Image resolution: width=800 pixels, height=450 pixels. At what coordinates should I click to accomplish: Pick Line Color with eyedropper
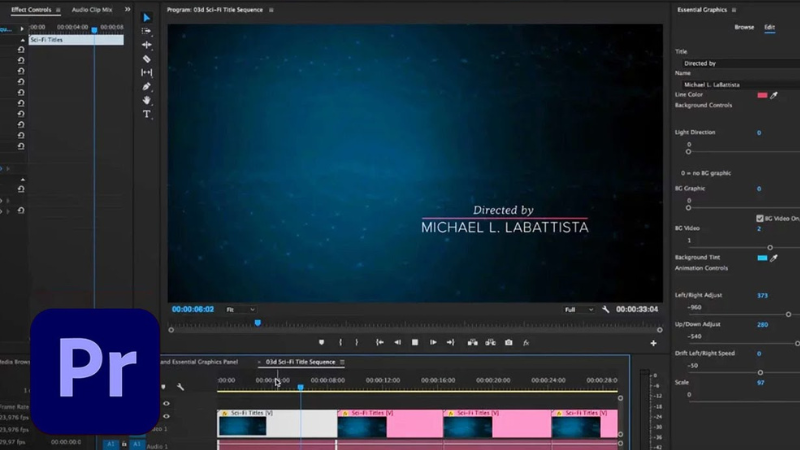point(774,95)
